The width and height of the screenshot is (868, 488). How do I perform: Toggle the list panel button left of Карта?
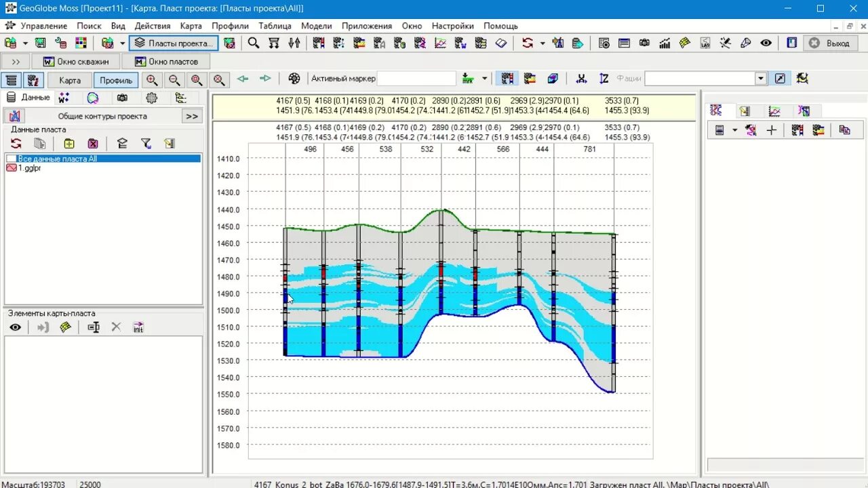[11, 80]
